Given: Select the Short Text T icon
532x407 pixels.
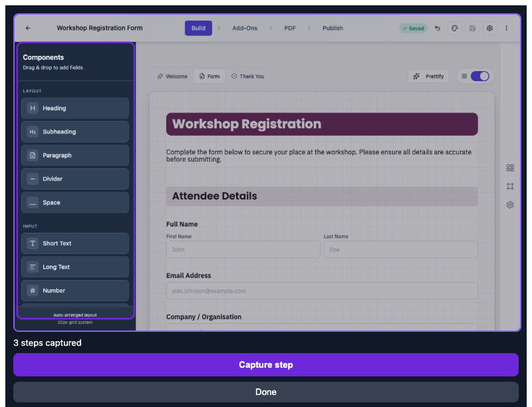Looking at the screenshot, I should pos(33,243).
